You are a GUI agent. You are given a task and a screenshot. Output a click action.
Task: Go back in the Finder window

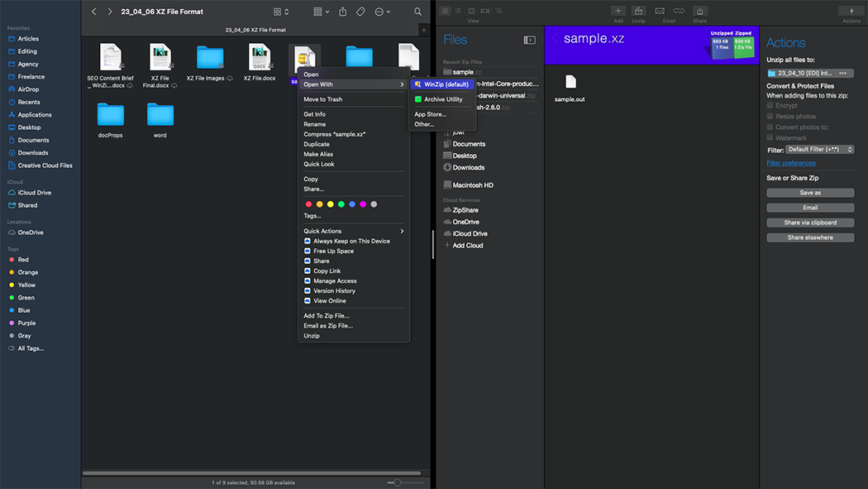[94, 12]
